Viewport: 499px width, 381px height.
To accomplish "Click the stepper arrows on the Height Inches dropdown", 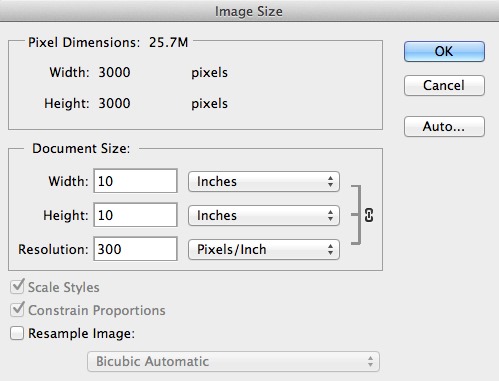I will [x=330, y=216].
